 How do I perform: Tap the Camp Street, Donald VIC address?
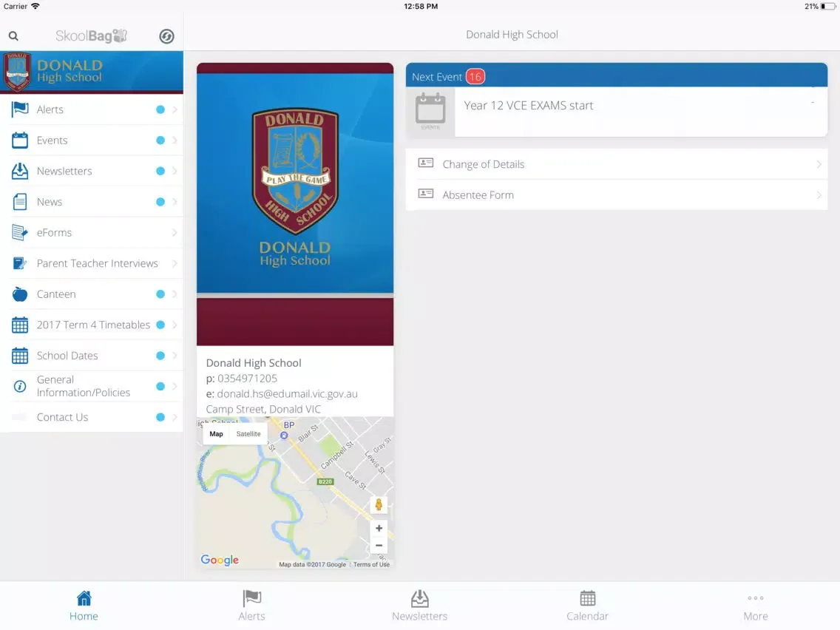pos(263,410)
